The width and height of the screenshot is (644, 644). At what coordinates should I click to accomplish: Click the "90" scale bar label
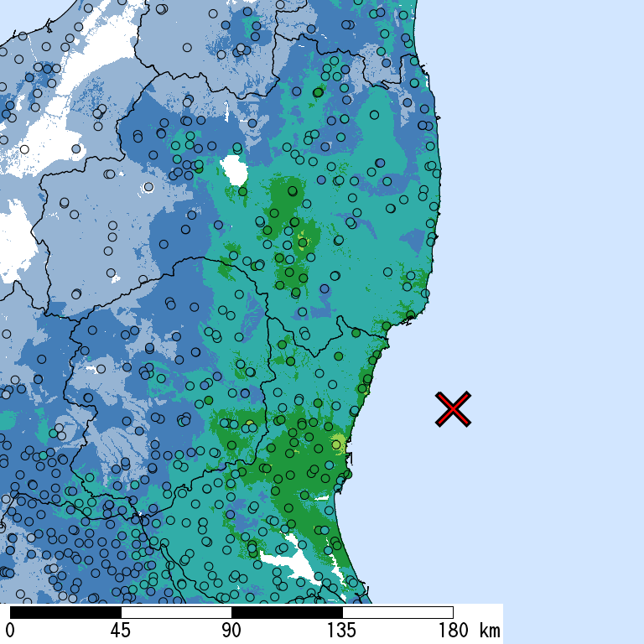[x=231, y=631]
